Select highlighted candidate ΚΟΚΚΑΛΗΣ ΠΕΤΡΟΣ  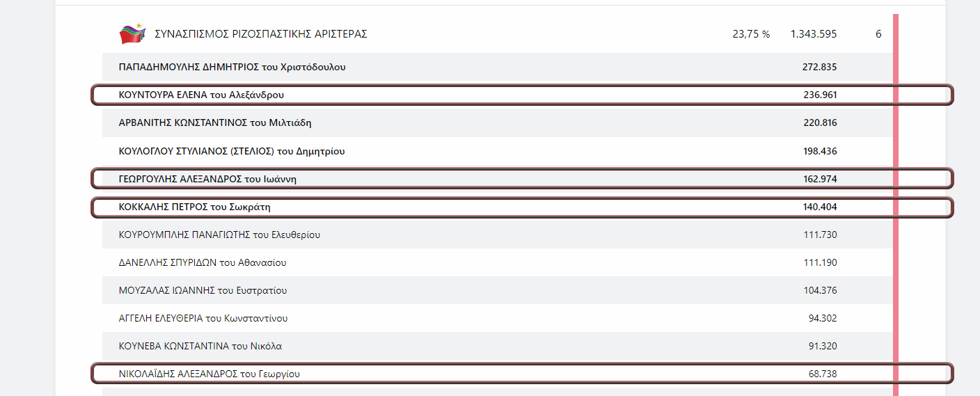click(522, 207)
